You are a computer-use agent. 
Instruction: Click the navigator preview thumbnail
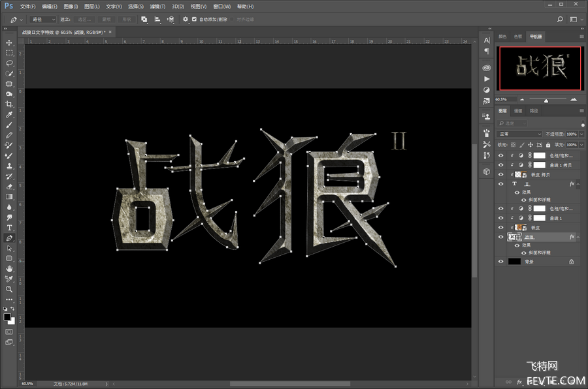(540, 69)
